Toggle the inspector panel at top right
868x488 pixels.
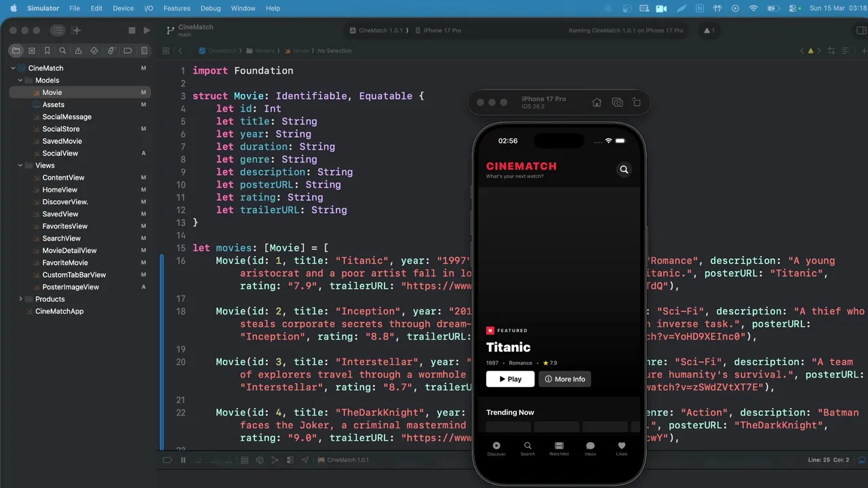click(862, 30)
